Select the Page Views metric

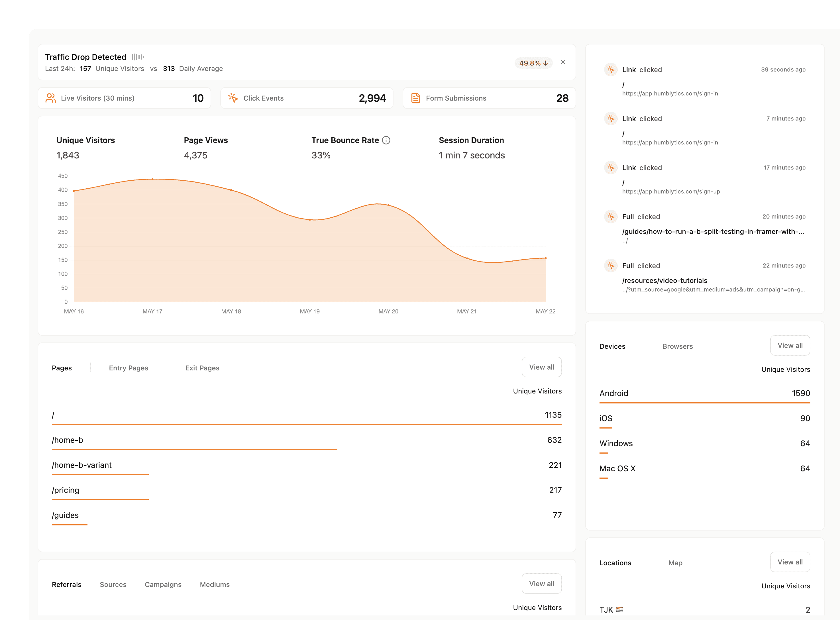(206, 148)
